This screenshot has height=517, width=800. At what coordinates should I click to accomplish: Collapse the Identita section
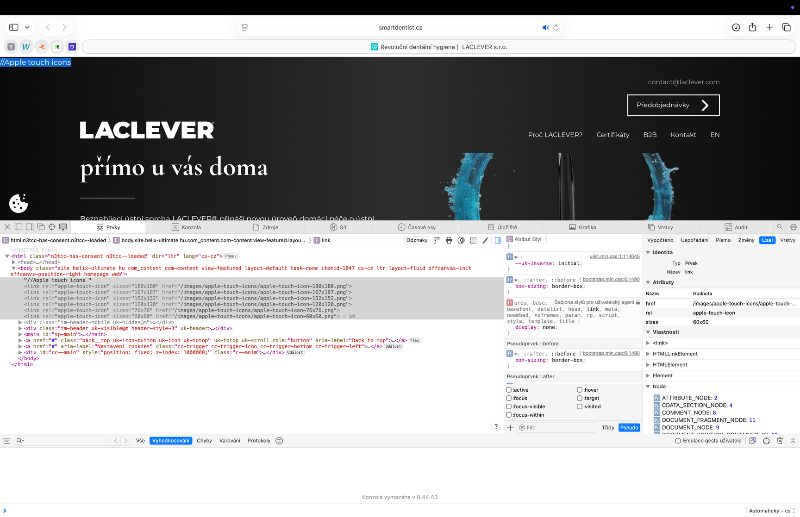[x=649, y=252]
